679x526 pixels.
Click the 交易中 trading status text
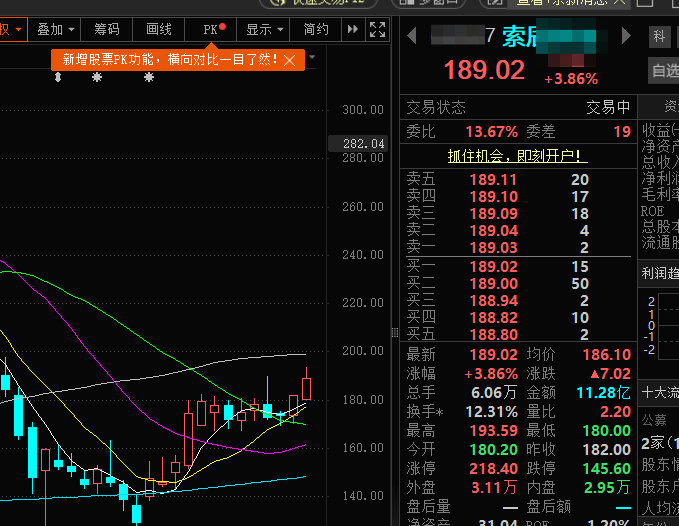[x=608, y=107]
